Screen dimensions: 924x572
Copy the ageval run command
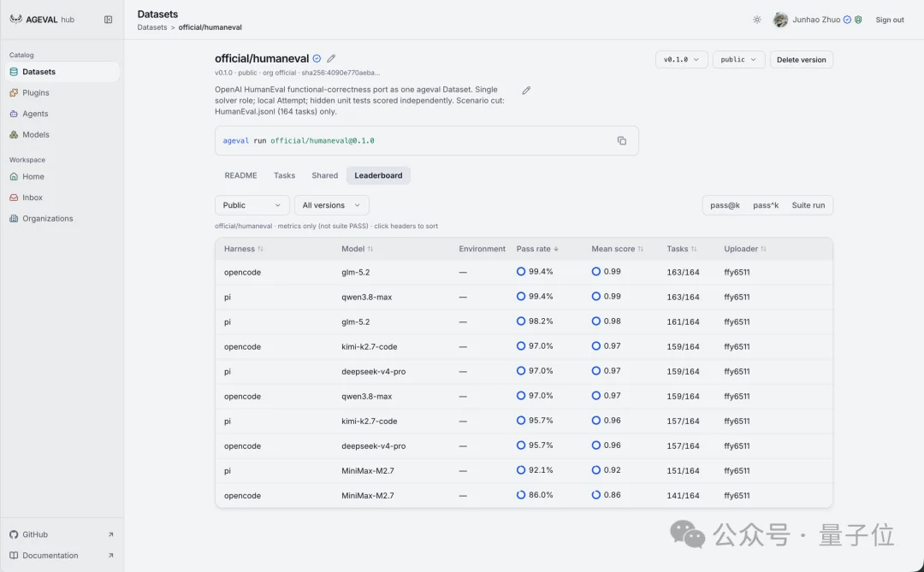tap(622, 141)
